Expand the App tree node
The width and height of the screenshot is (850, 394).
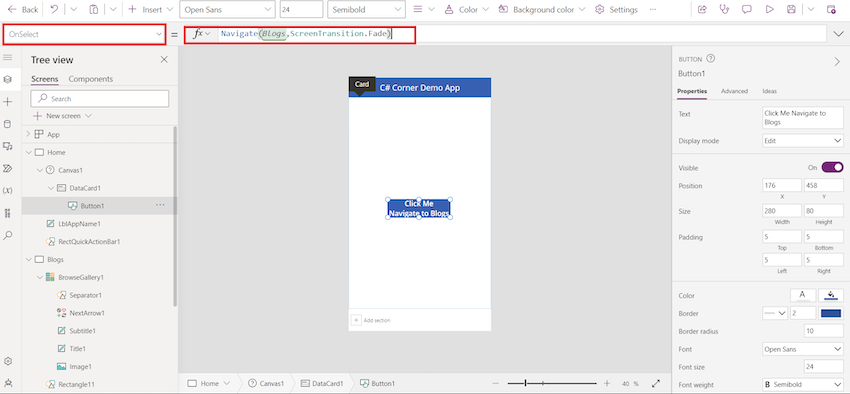pos(29,134)
